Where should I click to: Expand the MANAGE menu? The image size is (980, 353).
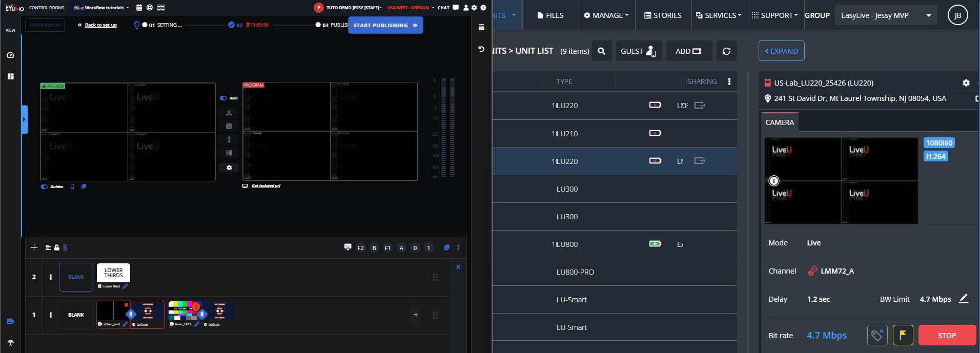606,15
